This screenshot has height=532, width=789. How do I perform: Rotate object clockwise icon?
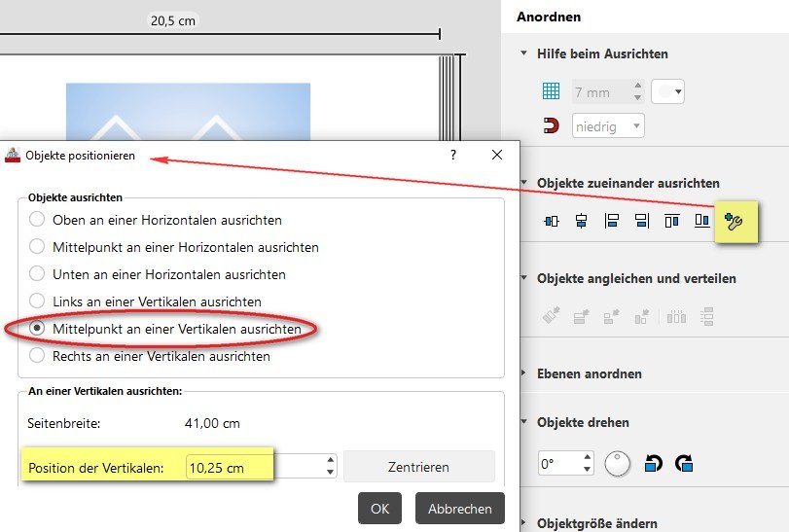click(x=684, y=463)
